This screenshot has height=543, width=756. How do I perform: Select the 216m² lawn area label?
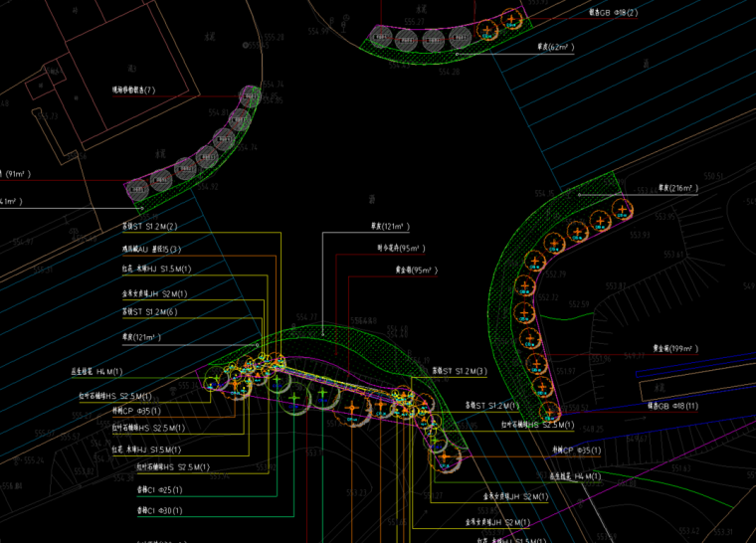[678, 187]
